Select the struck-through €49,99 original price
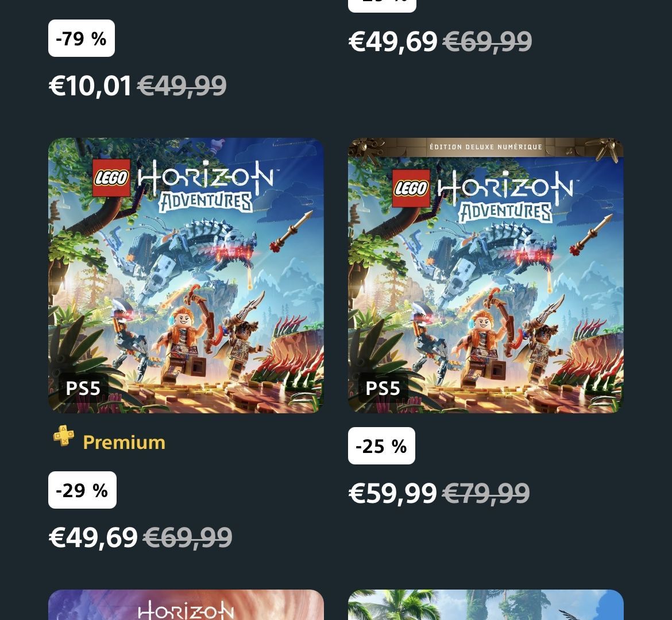The image size is (672, 620). pos(181,86)
